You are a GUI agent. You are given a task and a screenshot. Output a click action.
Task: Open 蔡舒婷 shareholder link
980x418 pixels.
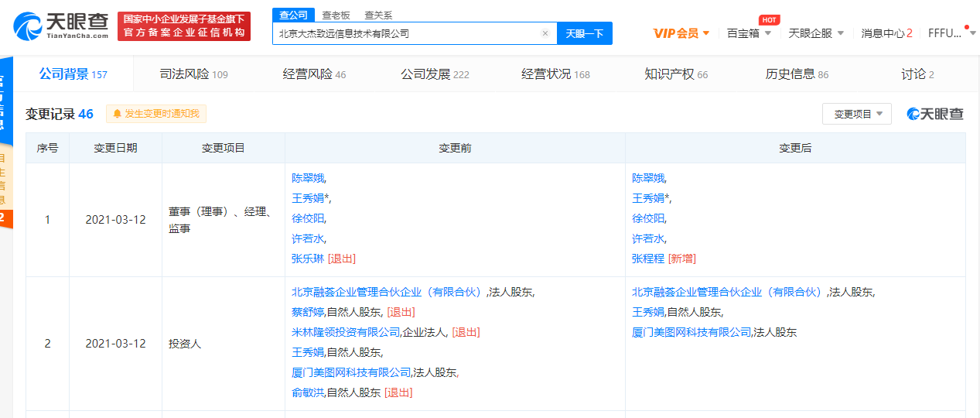[x=308, y=312]
